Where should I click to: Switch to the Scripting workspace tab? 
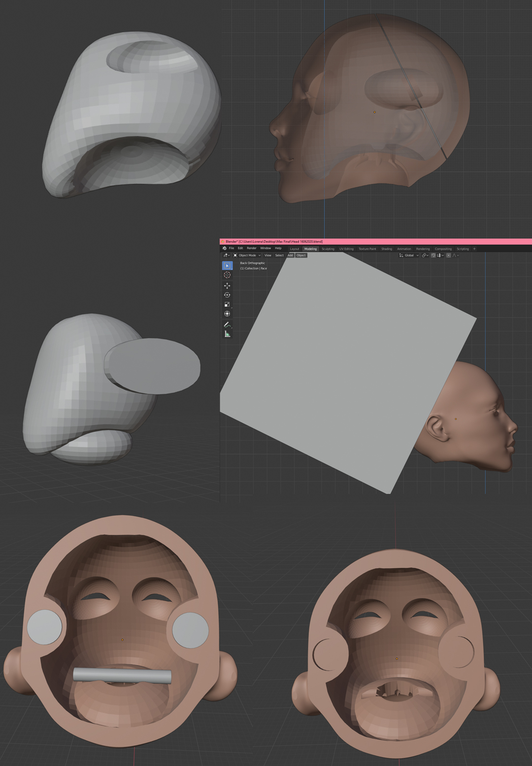click(463, 249)
